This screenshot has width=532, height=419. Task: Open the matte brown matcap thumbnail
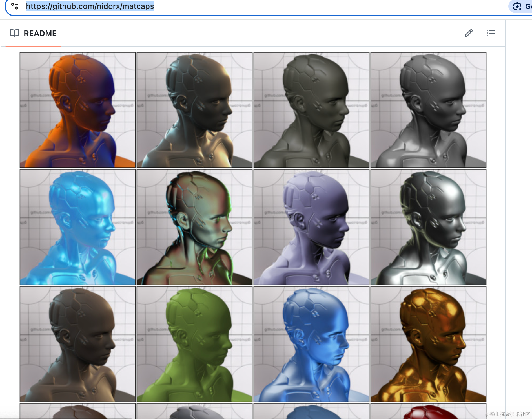[x=78, y=344]
